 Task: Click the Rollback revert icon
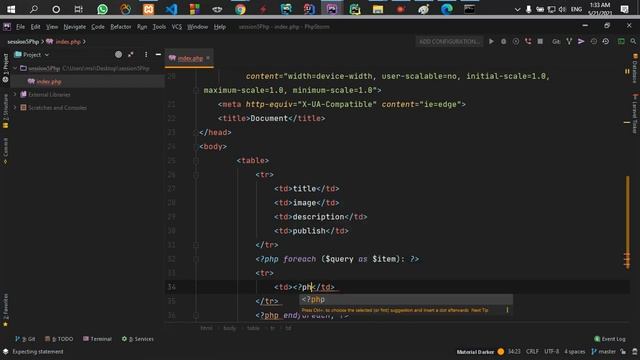606,41
